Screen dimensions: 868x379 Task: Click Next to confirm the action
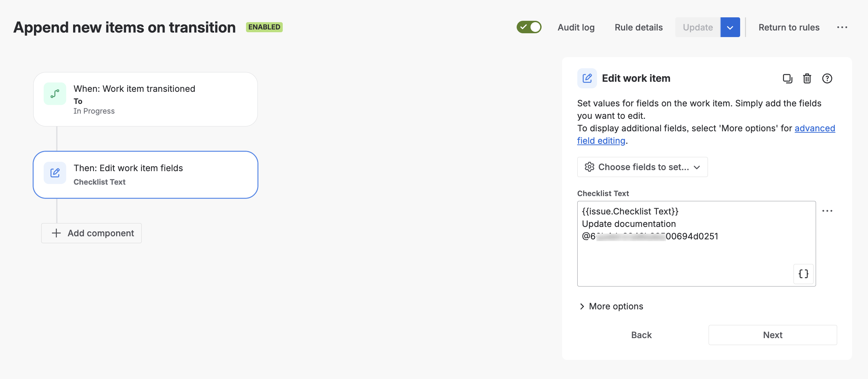point(772,335)
